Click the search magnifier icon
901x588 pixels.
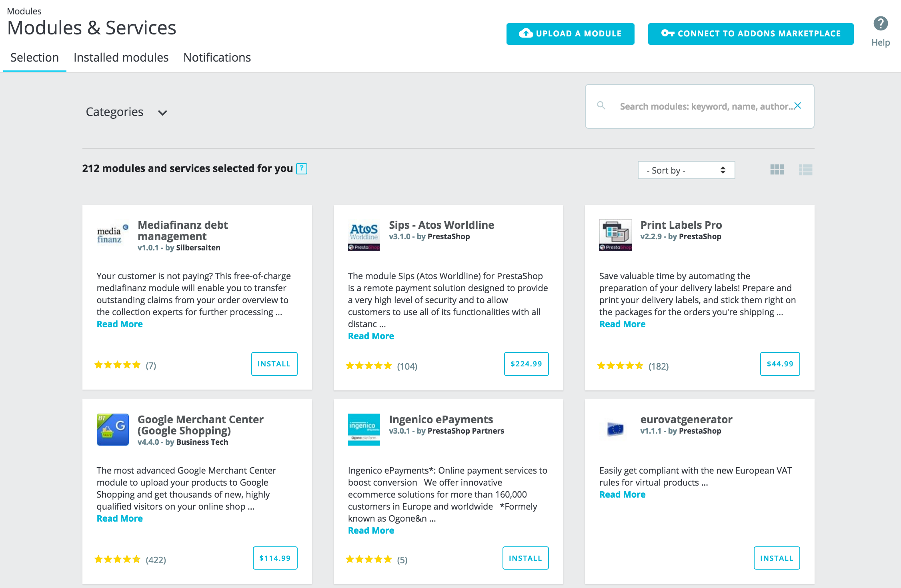pyautogui.click(x=601, y=106)
